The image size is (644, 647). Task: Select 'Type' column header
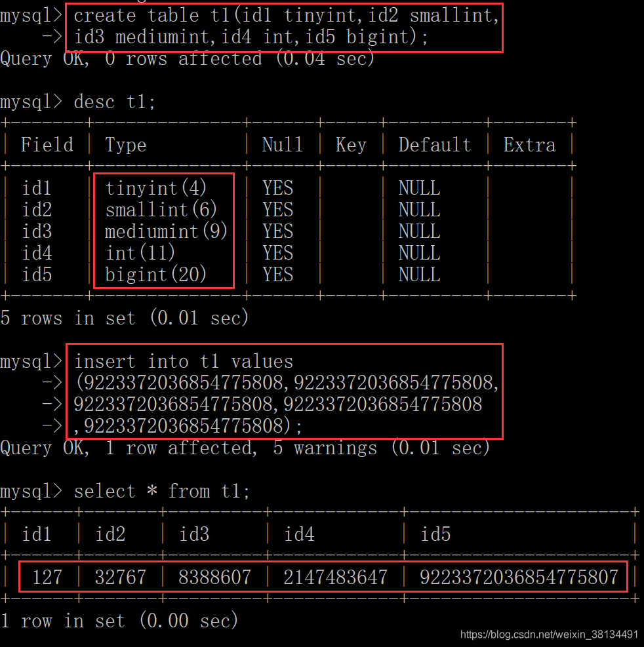[x=126, y=146]
